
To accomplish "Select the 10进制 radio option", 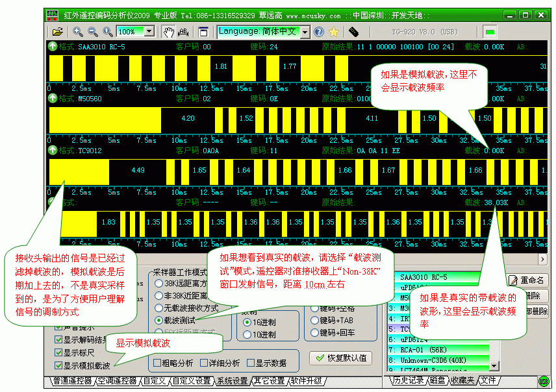I will [x=247, y=335].
